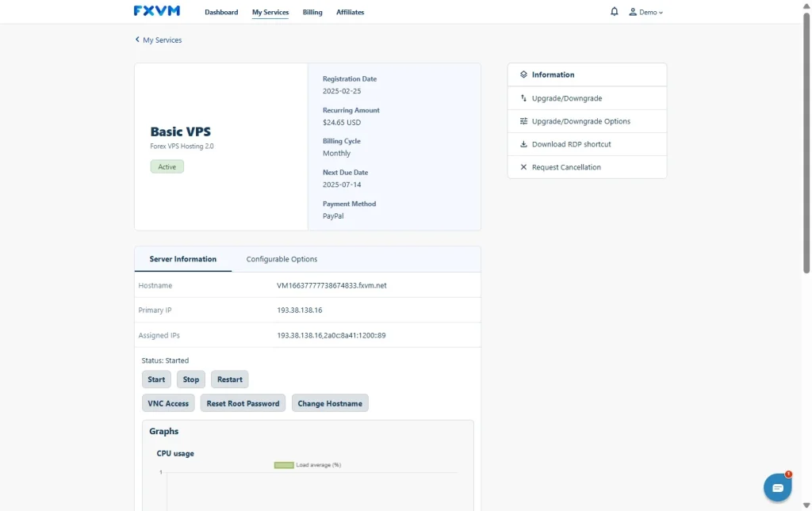Switch to the Server Information tab
Image resolution: width=812 pixels, height=511 pixels.
click(x=183, y=259)
